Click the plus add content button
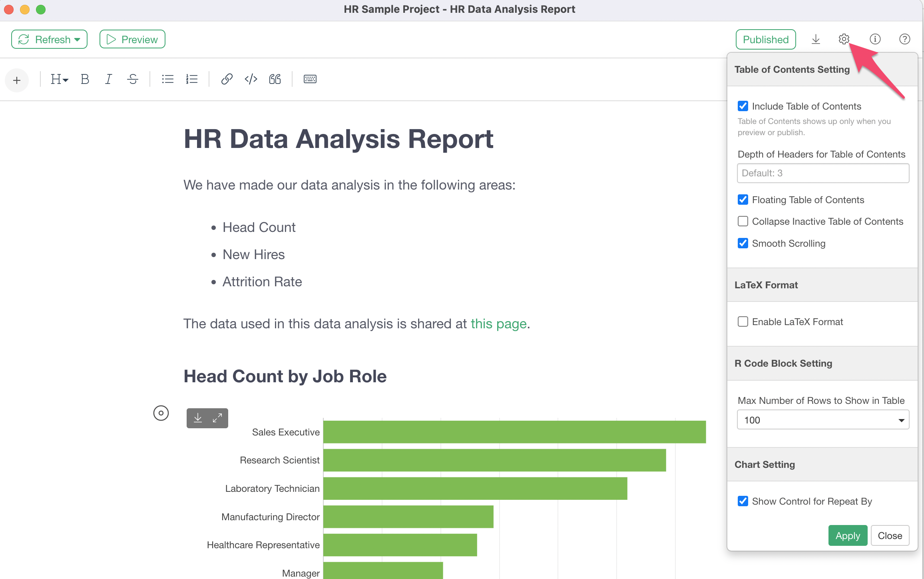This screenshot has height=579, width=924. pyautogui.click(x=17, y=80)
